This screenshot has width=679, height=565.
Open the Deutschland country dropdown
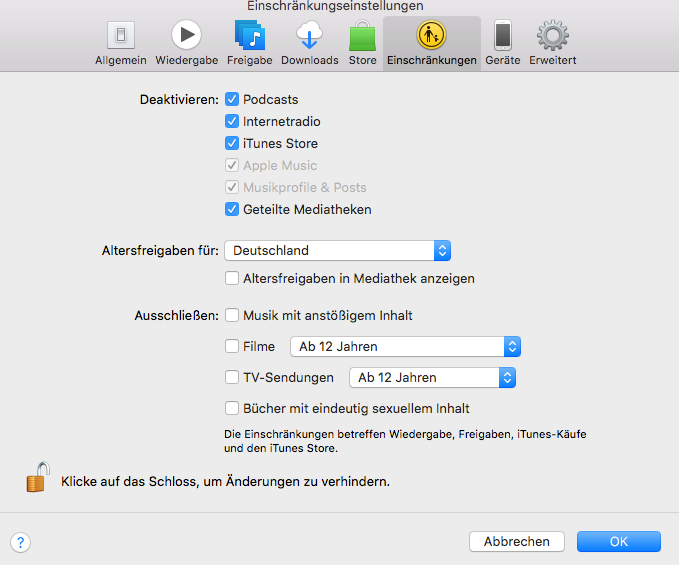tap(337, 251)
